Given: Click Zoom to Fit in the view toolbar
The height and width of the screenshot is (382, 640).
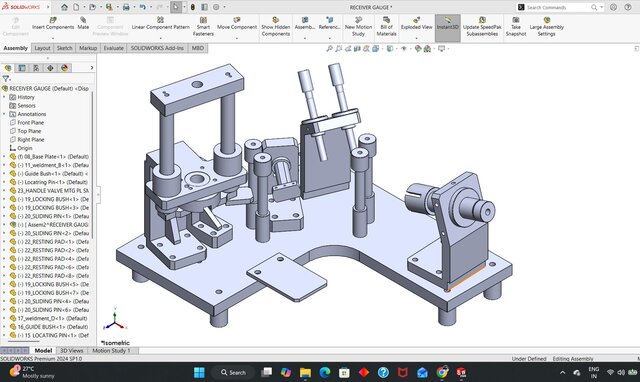Looking at the screenshot, I should (329, 49).
